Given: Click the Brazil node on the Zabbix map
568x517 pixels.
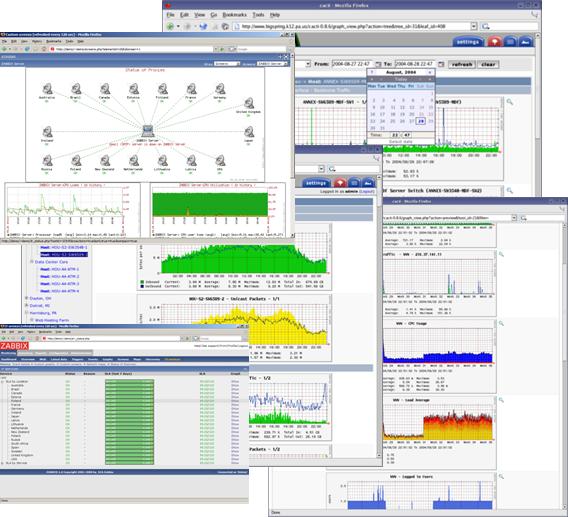Looking at the screenshot, I should click(x=76, y=89).
